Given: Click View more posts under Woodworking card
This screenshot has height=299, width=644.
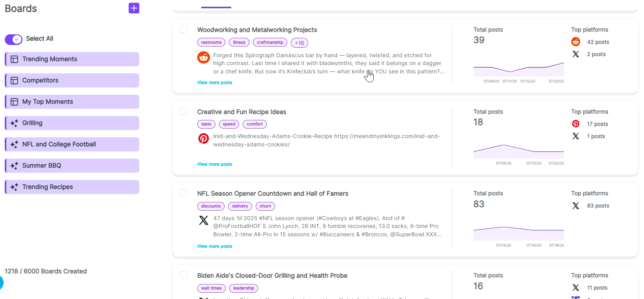Looking at the screenshot, I should coord(215,82).
